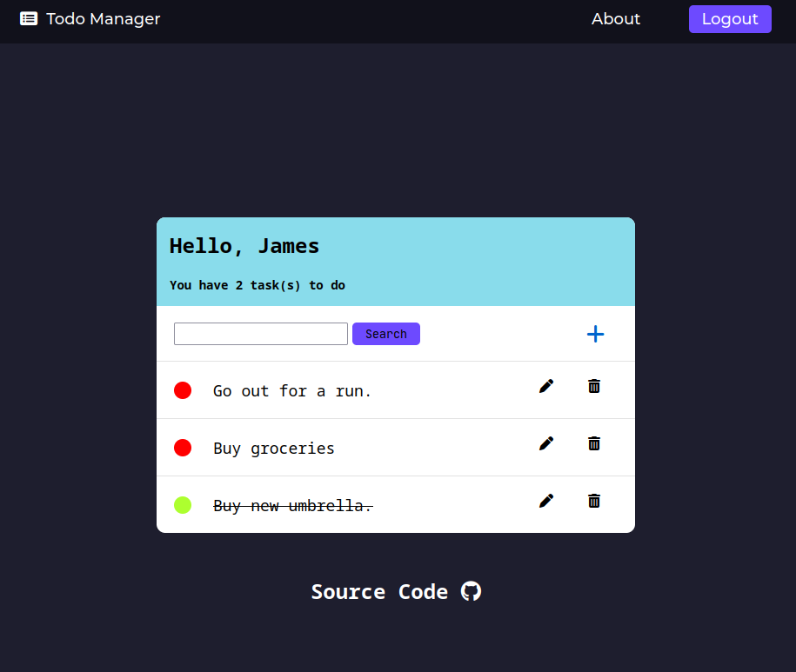
Task: Open the add new task plus icon
Action: tap(595, 333)
